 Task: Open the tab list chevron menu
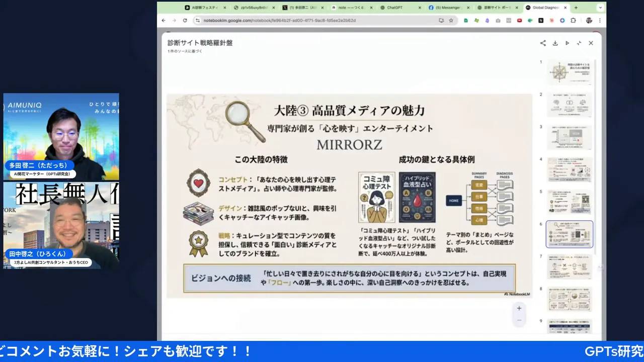(x=600, y=8)
